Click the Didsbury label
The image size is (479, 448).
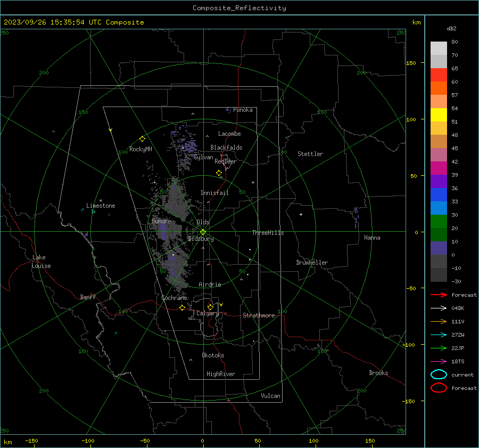click(201, 239)
